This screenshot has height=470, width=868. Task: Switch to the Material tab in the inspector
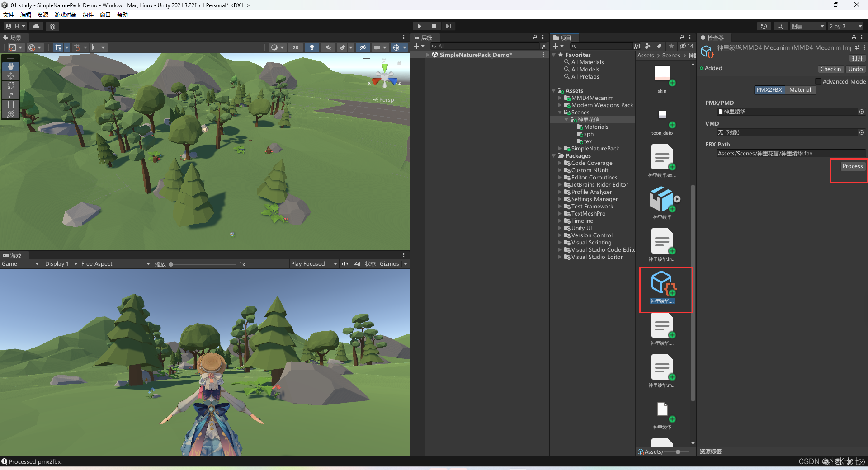pyautogui.click(x=800, y=90)
